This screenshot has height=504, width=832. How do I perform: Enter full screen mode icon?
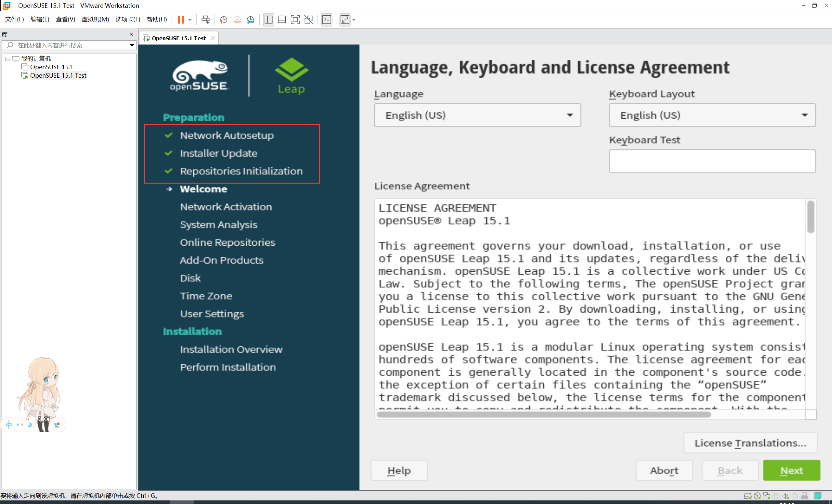295,19
